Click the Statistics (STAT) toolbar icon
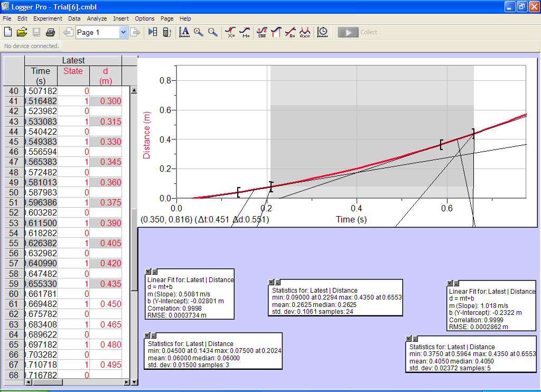 coord(262,32)
